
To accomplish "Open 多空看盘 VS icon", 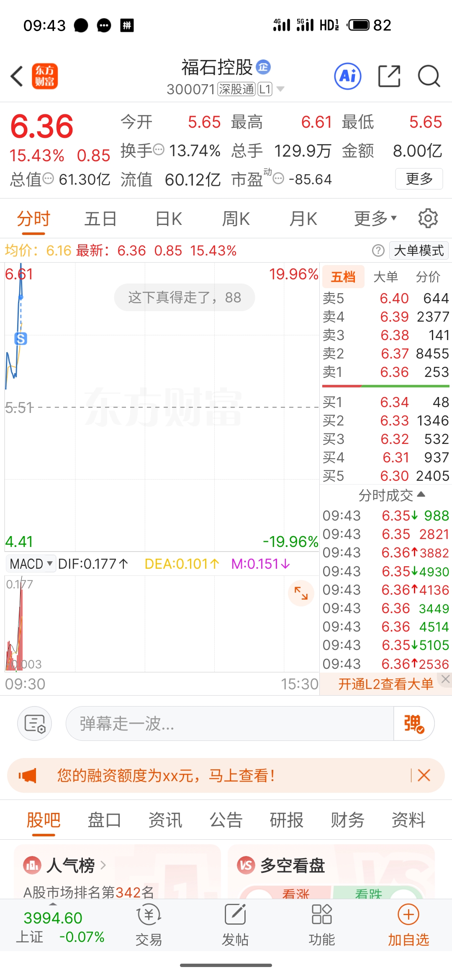I will click(246, 865).
